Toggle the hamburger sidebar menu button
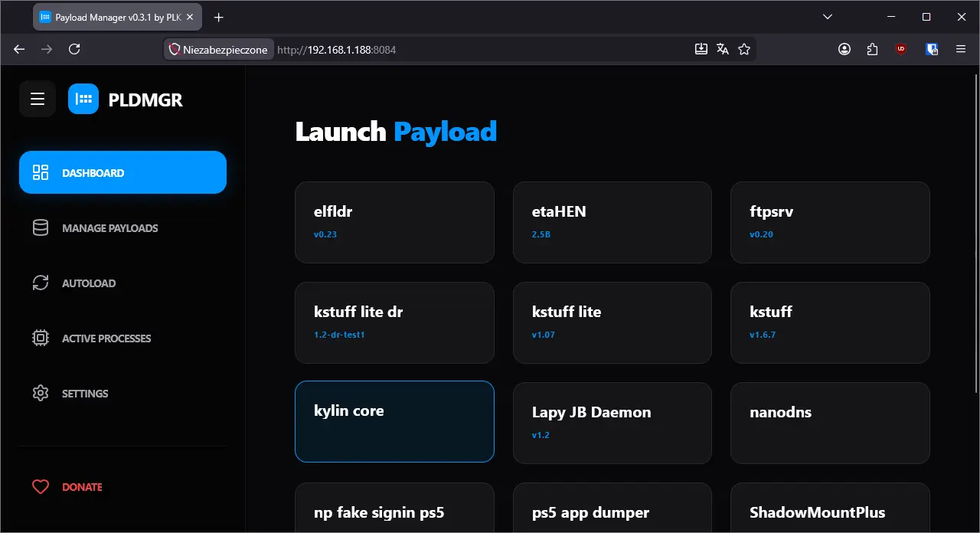 [x=38, y=99]
